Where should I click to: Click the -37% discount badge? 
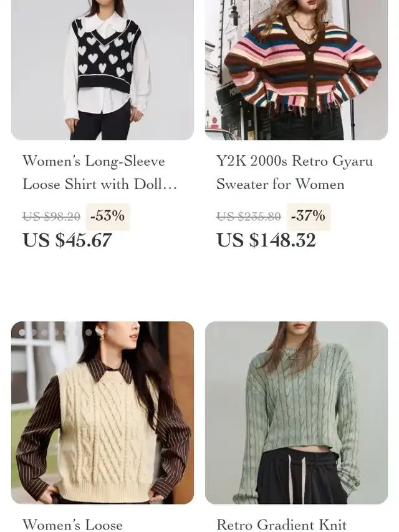308,216
